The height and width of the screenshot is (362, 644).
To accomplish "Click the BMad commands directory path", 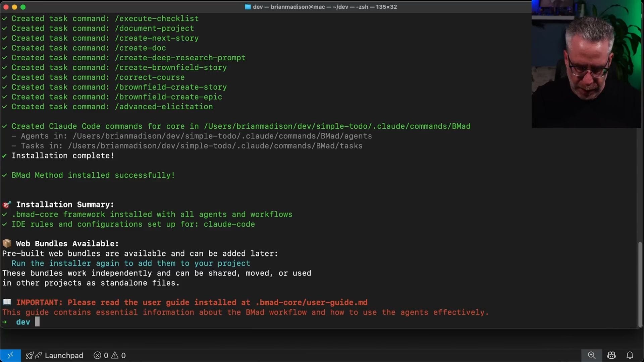I will tap(337, 126).
